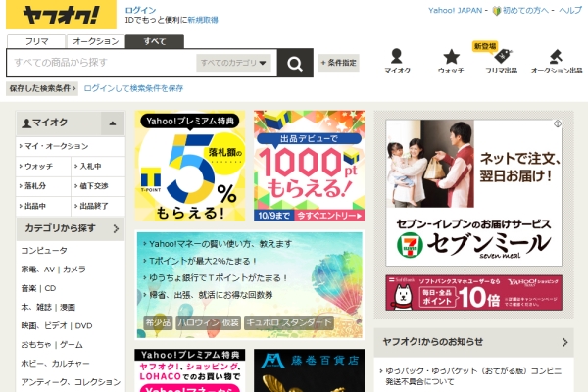Viewport: 588px width, 392px height.
Task: Click the ログイン link
Action: pyautogui.click(x=140, y=10)
